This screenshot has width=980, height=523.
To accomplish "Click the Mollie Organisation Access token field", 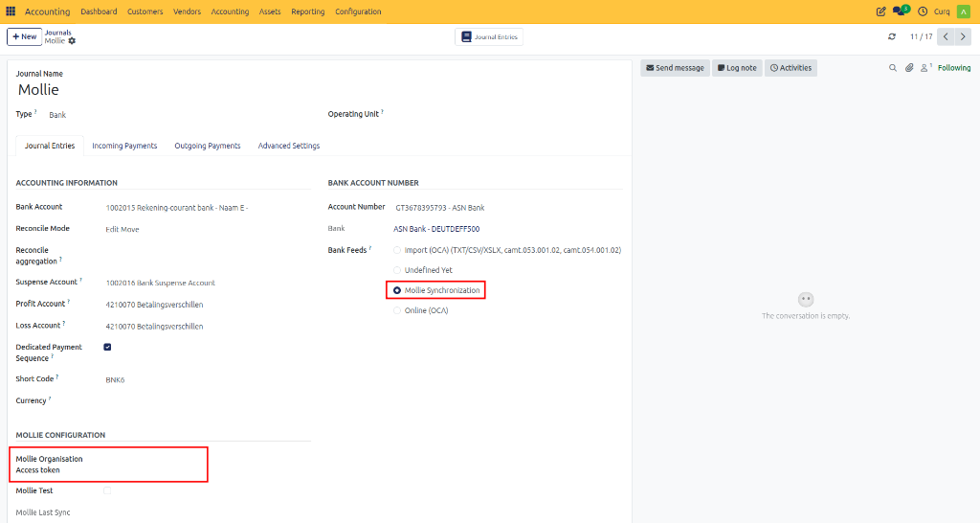I will click(x=155, y=465).
